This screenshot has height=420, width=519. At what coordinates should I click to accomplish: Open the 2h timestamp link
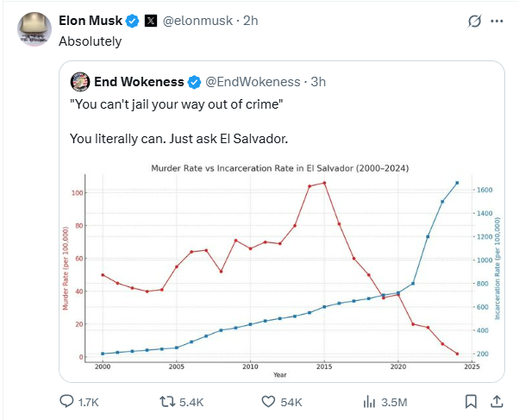click(x=251, y=21)
